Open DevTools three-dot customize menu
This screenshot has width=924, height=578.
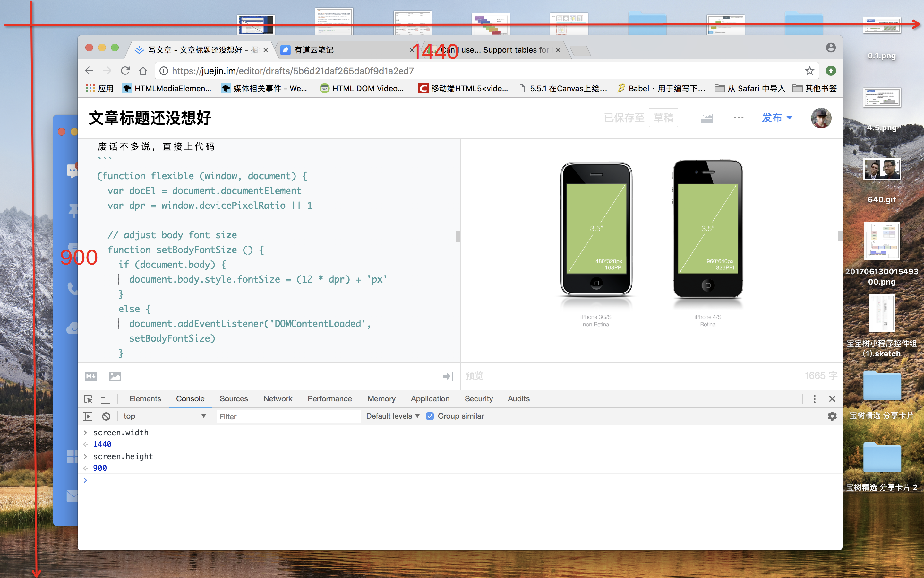pos(814,399)
